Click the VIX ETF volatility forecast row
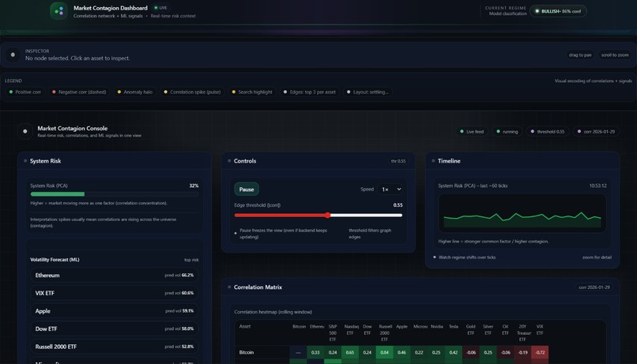This screenshot has height=364, width=637. tap(114, 293)
